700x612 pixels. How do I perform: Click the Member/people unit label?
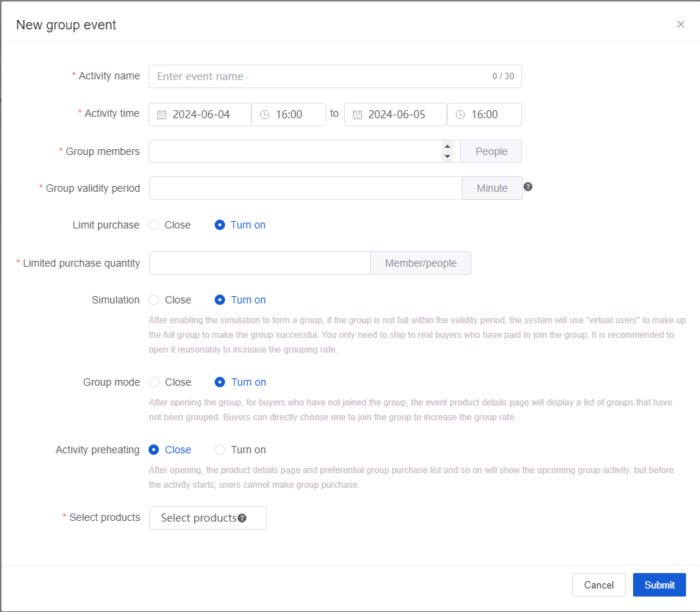coord(421,263)
